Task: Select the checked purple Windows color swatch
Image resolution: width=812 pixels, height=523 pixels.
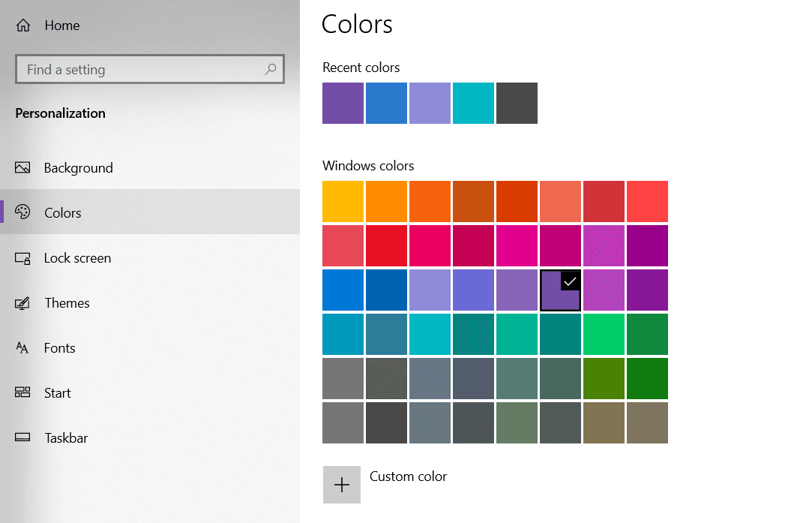Action: tap(560, 290)
